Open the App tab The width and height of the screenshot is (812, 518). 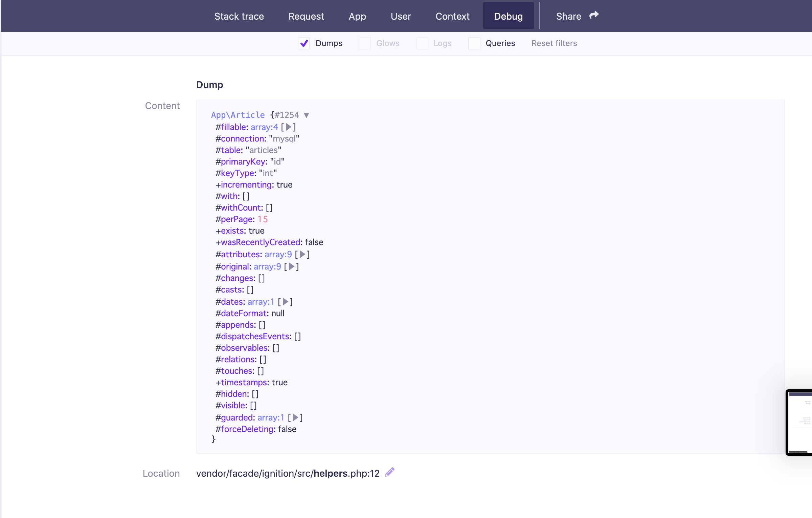(357, 16)
